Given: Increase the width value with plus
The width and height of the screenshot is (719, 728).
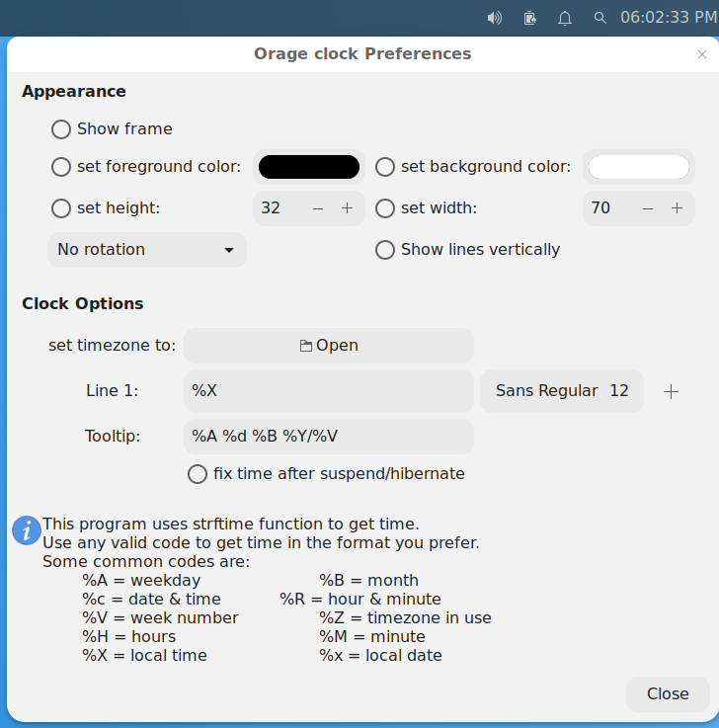Looking at the screenshot, I should coord(678,208).
